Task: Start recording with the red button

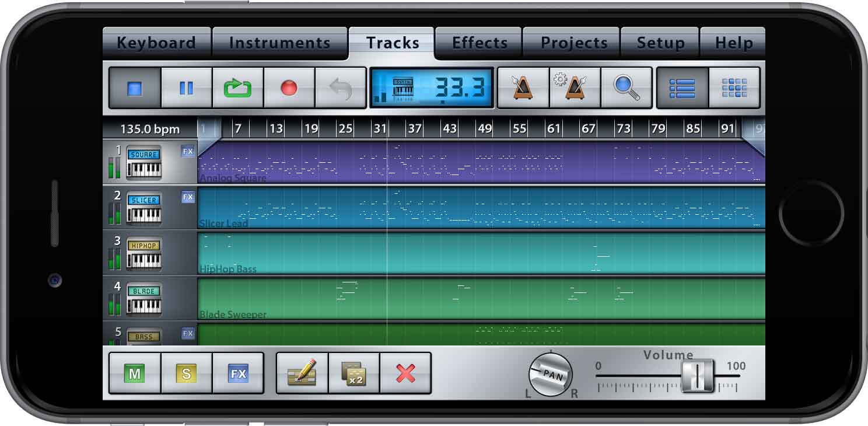Action: (289, 88)
